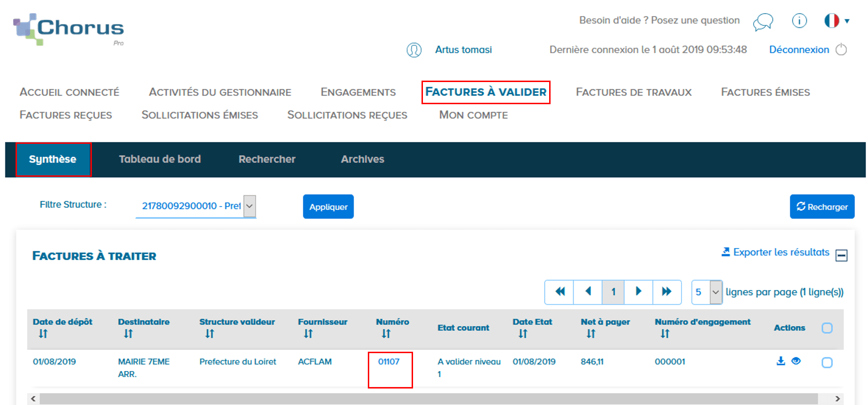Click Prefecture du Loiret cell

(238, 362)
